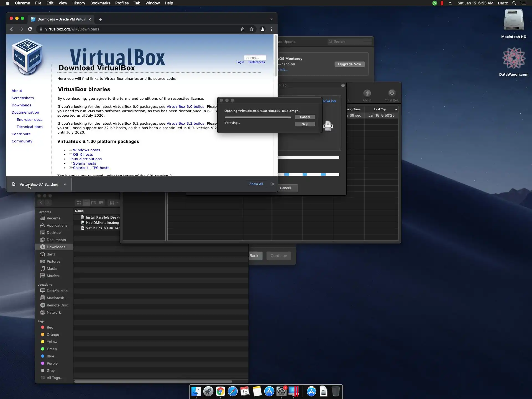Click Upgrade Now for macOS Monterey
This screenshot has height=399, width=532.
coord(349,64)
